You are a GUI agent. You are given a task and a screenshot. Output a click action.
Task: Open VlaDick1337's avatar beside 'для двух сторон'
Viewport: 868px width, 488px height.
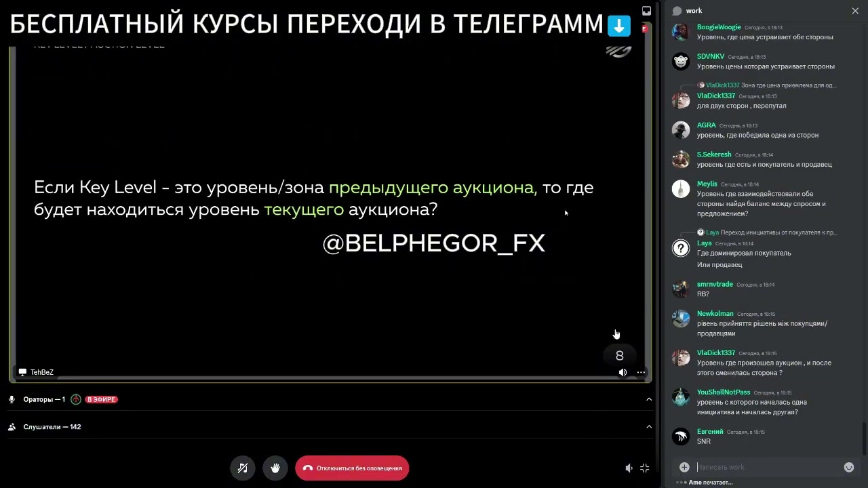coord(681,100)
